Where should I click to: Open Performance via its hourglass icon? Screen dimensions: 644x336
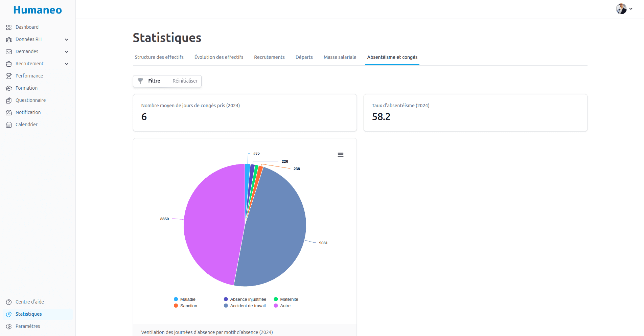[x=9, y=76]
